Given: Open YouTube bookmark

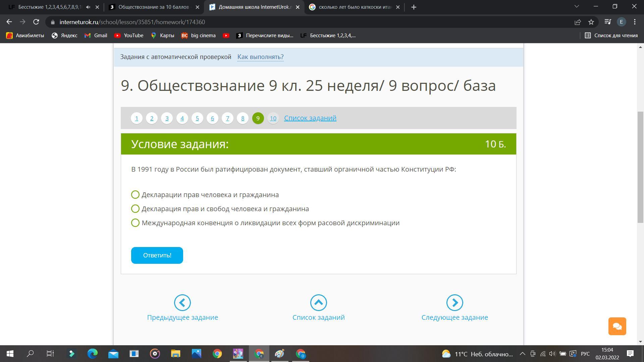Looking at the screenshot, I should pyautogui.click(x=129, y=36).
